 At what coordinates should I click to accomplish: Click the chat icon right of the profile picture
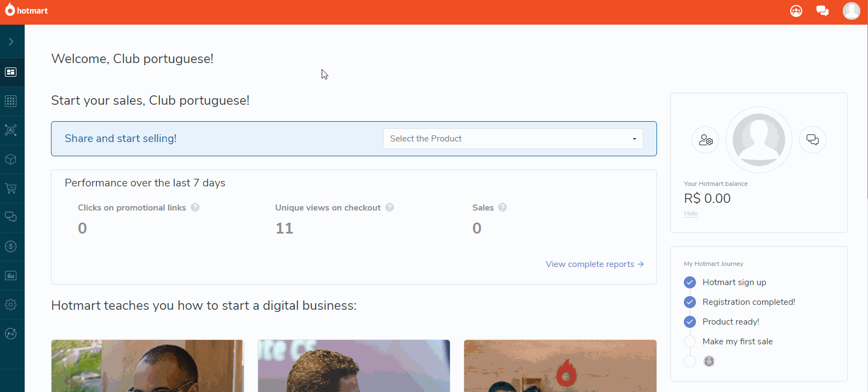813,140
